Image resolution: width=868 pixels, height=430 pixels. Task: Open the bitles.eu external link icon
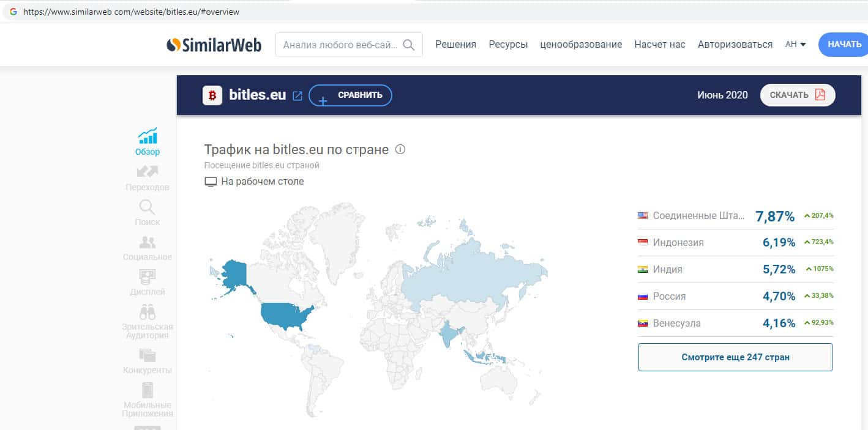click(297, 95)
